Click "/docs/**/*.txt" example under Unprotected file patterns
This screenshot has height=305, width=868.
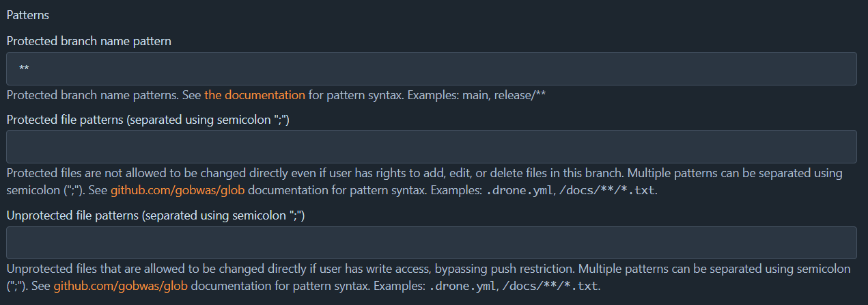550,286
